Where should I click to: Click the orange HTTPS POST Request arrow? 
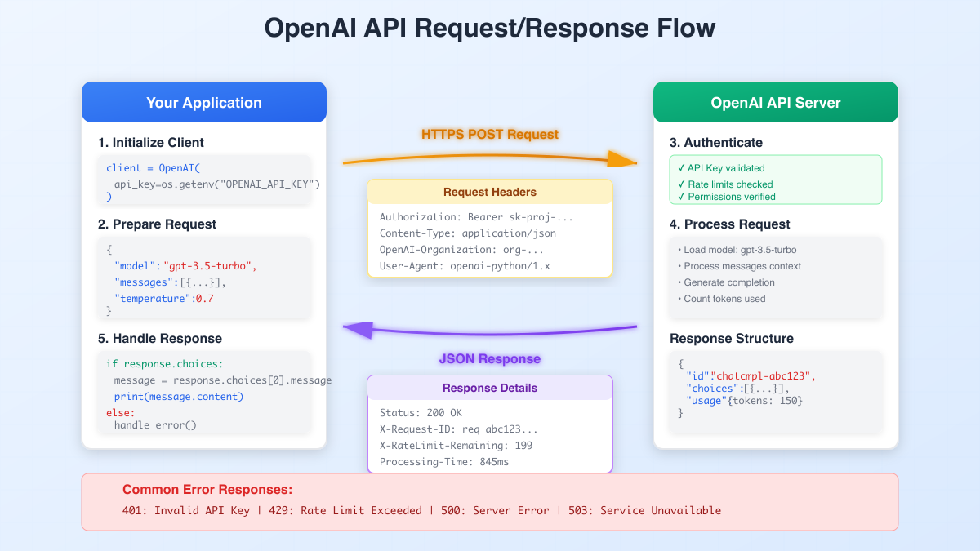click(x=490, y=160)
